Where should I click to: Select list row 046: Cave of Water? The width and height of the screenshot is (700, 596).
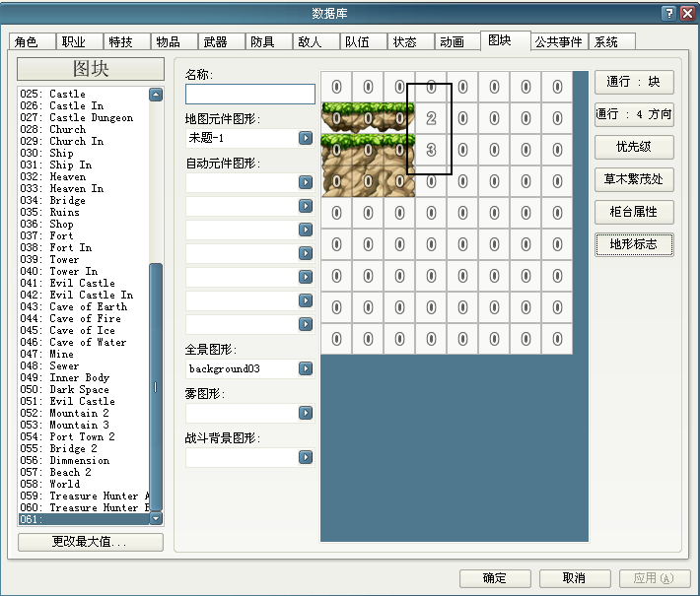(84, 342)
